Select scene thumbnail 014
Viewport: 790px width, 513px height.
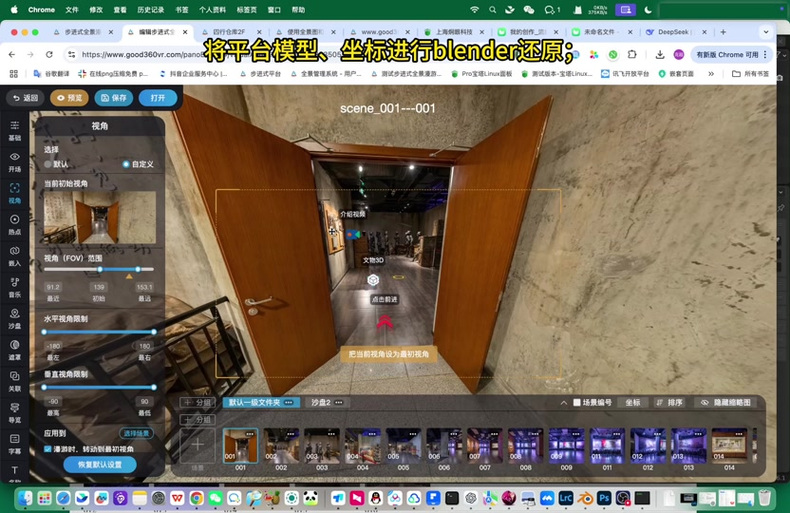point(729,445)
